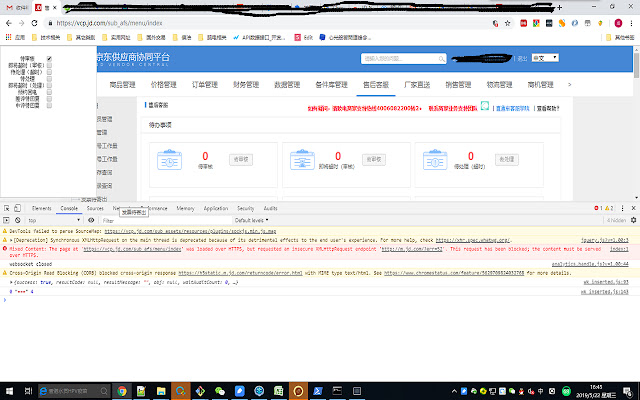
Task: Click the website search input field
Action: click(400, 59)
